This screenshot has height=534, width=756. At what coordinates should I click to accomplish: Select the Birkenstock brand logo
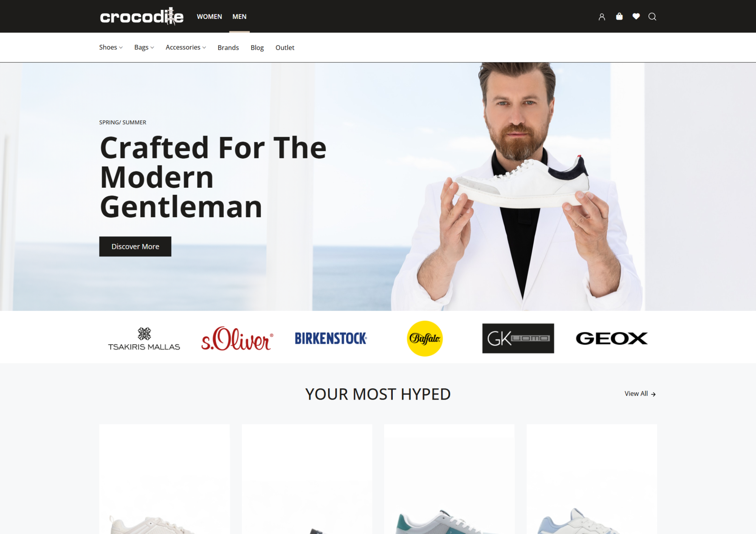331,338
